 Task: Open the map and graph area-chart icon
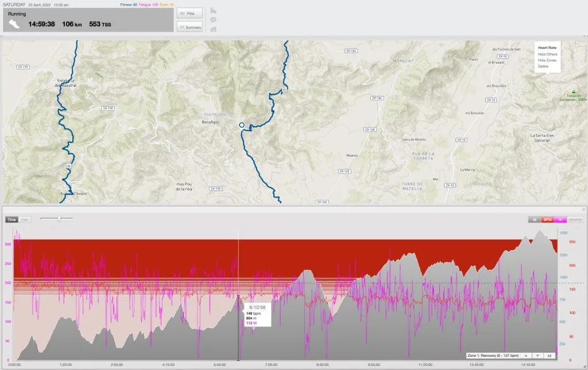point(213,29)
